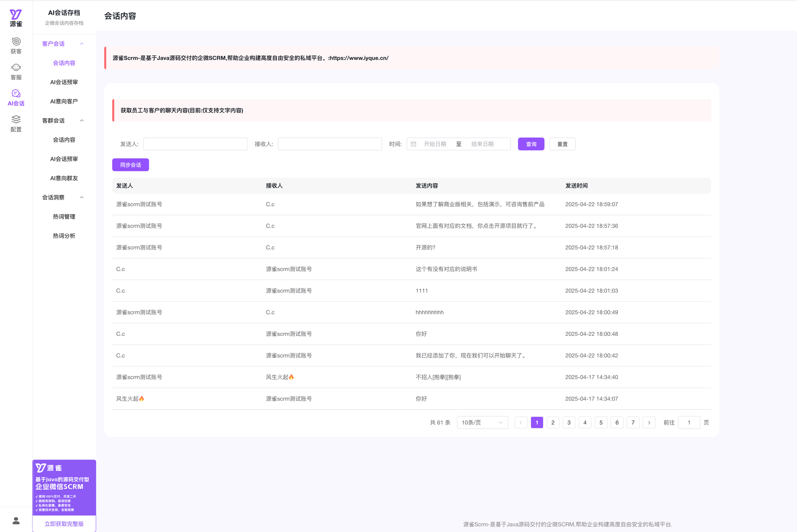Click receiver 风生火起 cell
Viewport: 797px width, 532px height.
(280, 377)
